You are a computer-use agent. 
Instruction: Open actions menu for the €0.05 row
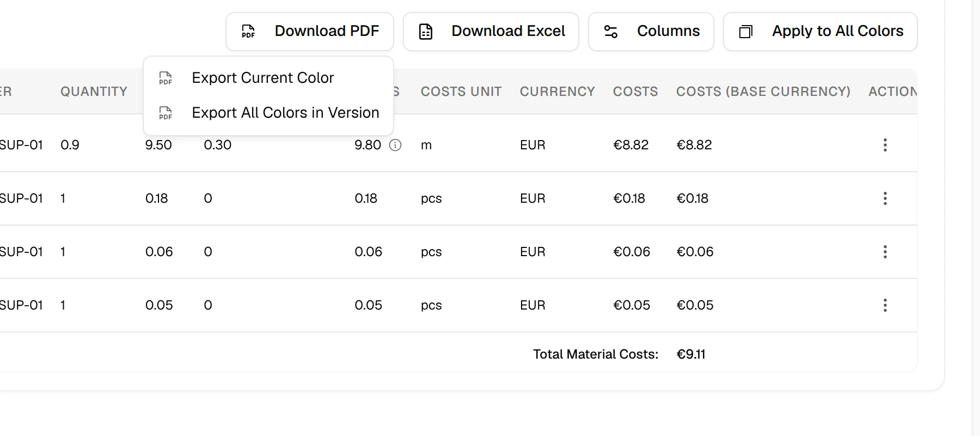click(885, 305)
